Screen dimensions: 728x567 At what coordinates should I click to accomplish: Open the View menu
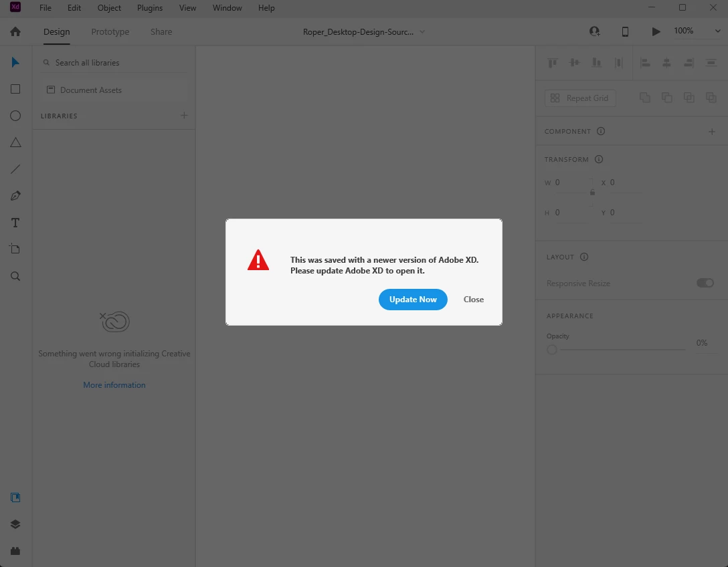coord(187,8)
